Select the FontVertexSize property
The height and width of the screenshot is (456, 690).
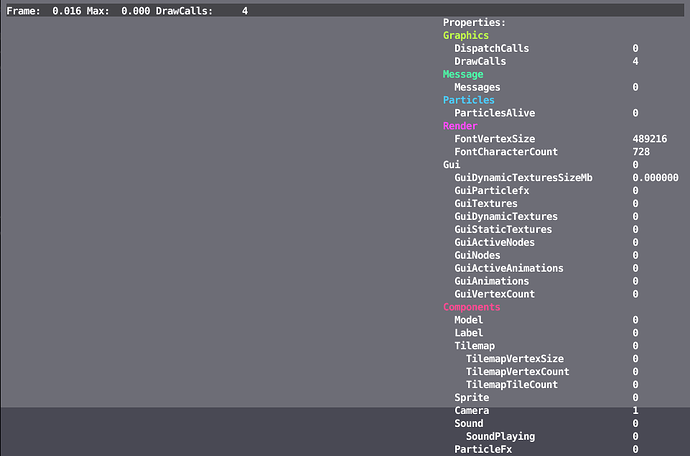[x=494, y=138]
